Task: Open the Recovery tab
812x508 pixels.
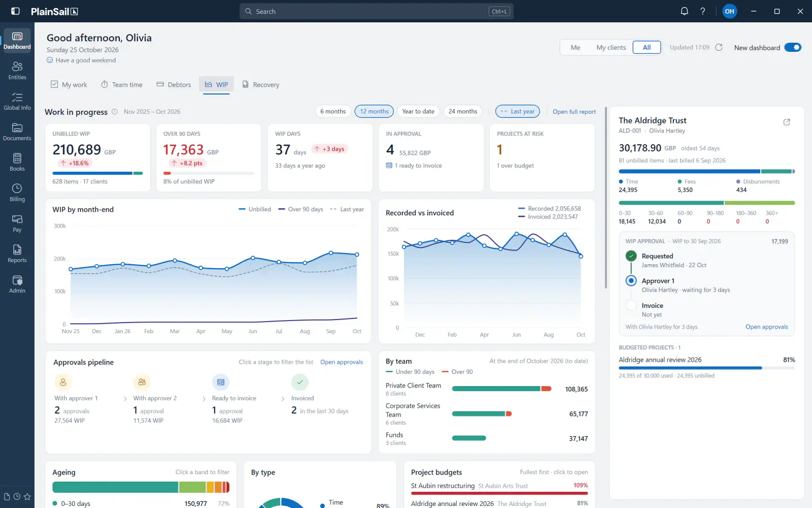Action: point(261,85)
